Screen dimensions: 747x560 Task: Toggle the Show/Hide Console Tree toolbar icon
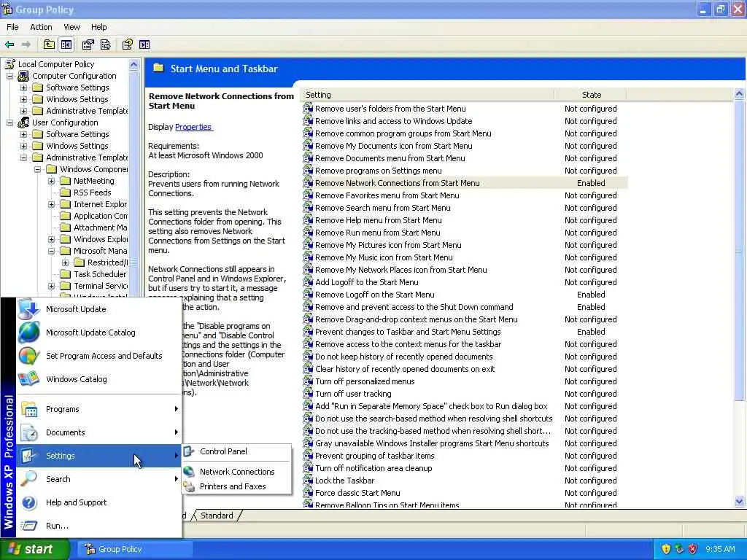click(x=66, y=44)
